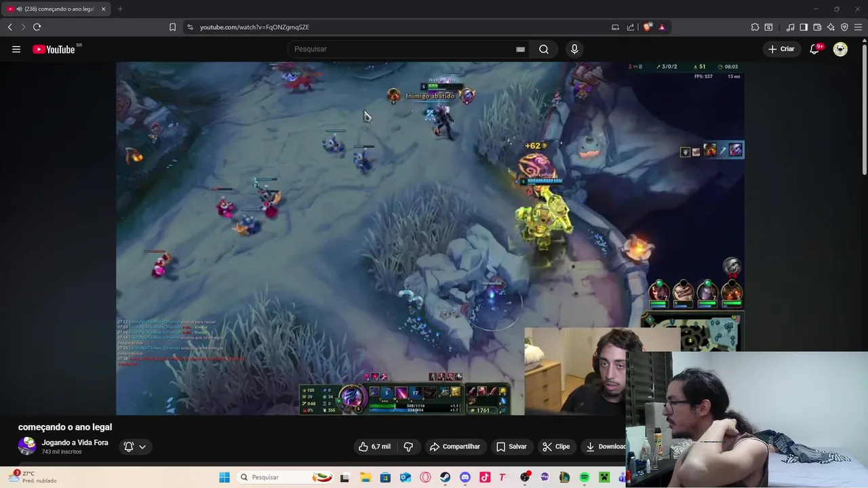Viewport: 868px width, 488px height.
Task: Dislike the video with thumbs down
Action: [x=408, y=447]
